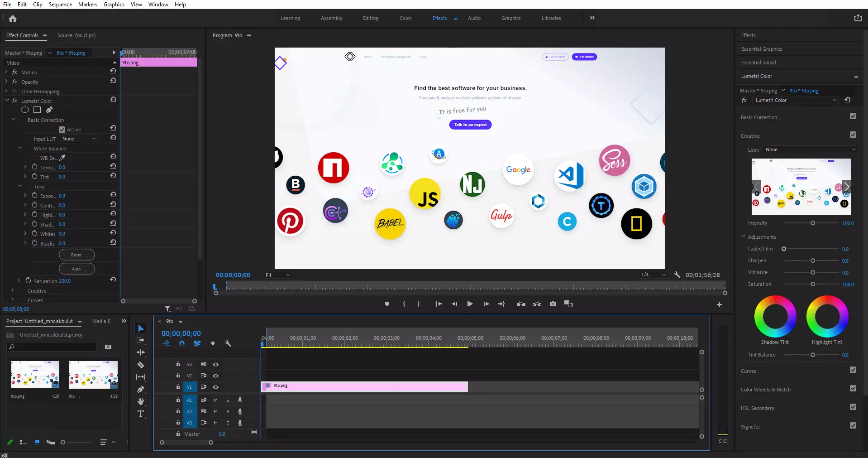Step back one frame

pyautogui.click(x=454, y=304)
